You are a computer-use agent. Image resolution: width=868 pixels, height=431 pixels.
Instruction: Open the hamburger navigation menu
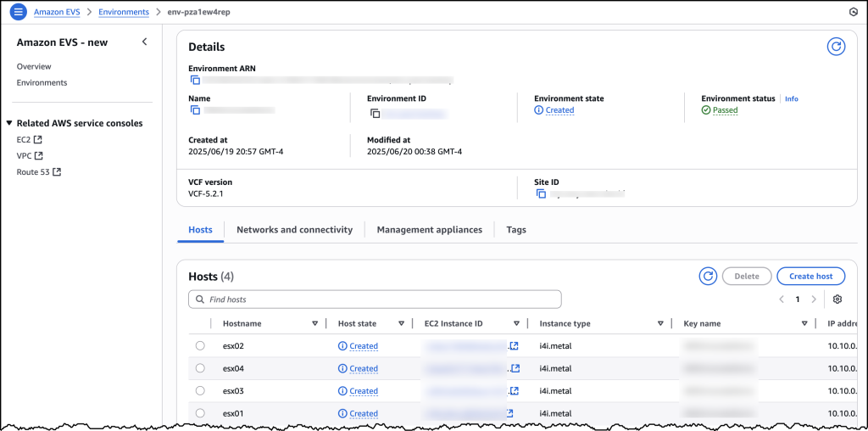point(18,12)
